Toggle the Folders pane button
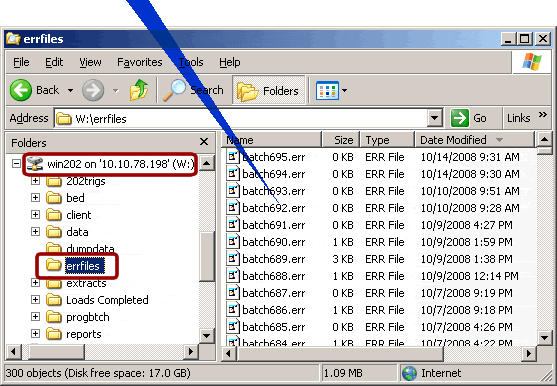The width and height of the screenshot is (557, 386). pyautogui.click(x=269, y=91)
